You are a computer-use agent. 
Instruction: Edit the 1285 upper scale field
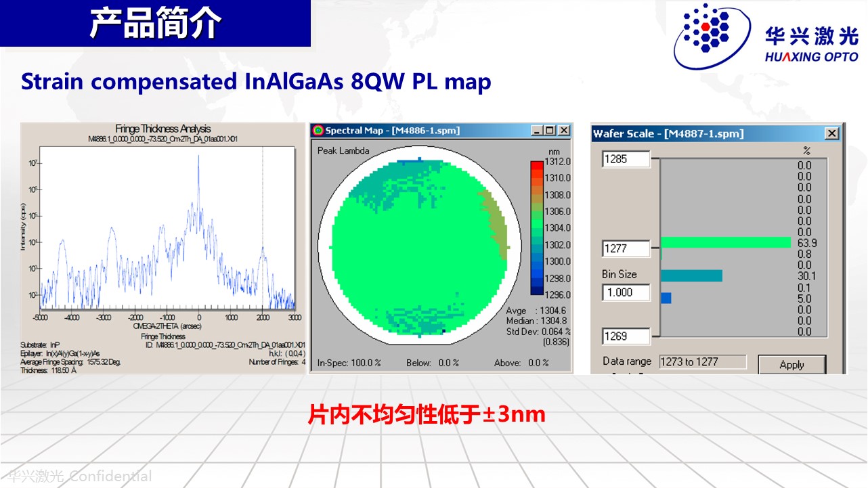click(x=626, y=159)
